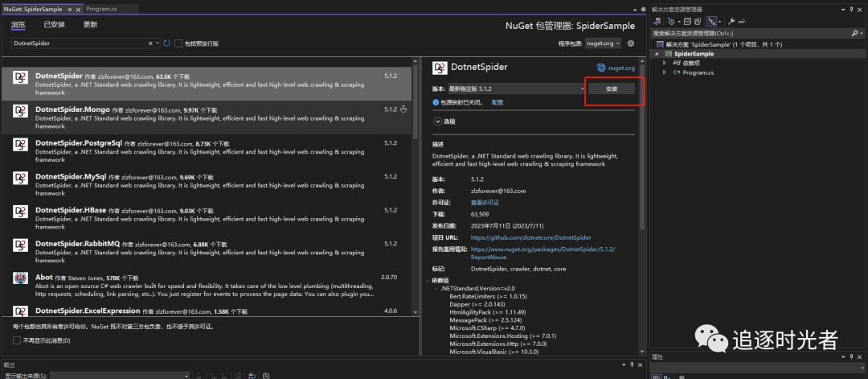Viewport: 868px width, 379px height.
Task: Collapse all in Solution Explorer toolbar
Action: pyautogui.click(x=687, y=22)
